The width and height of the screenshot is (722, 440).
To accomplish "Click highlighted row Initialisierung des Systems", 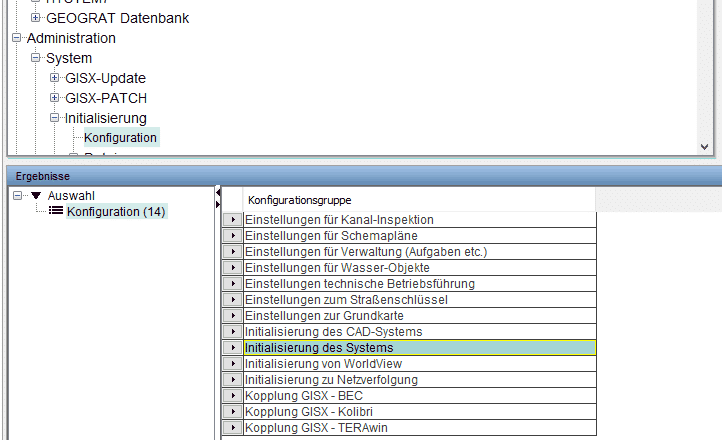I will [419, 347].
